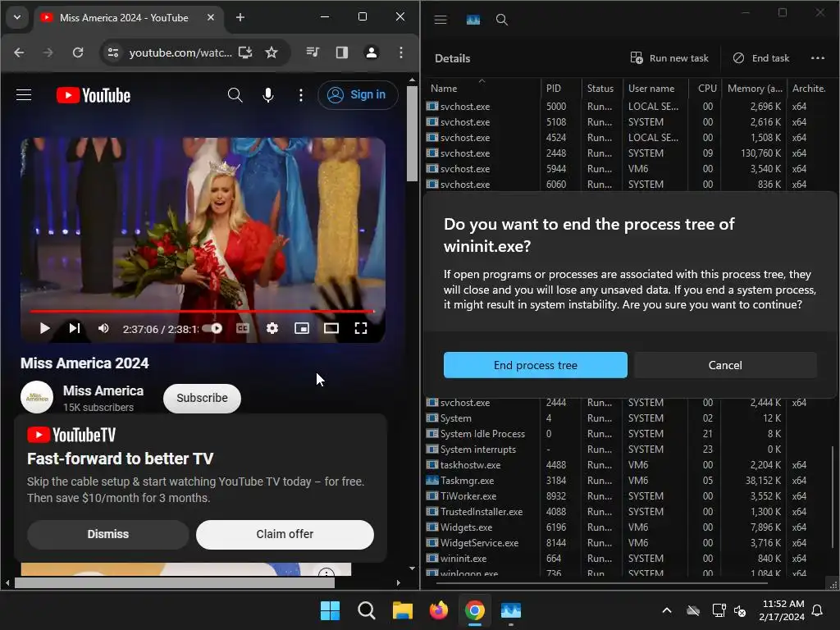Bookmark this page with star icon

click(272, 52)
